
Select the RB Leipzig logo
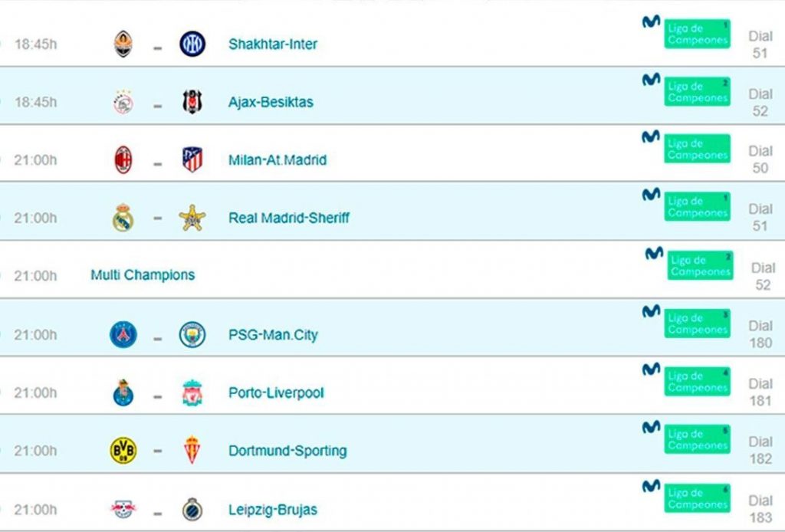pyautogui.click(x=123, y=509)
